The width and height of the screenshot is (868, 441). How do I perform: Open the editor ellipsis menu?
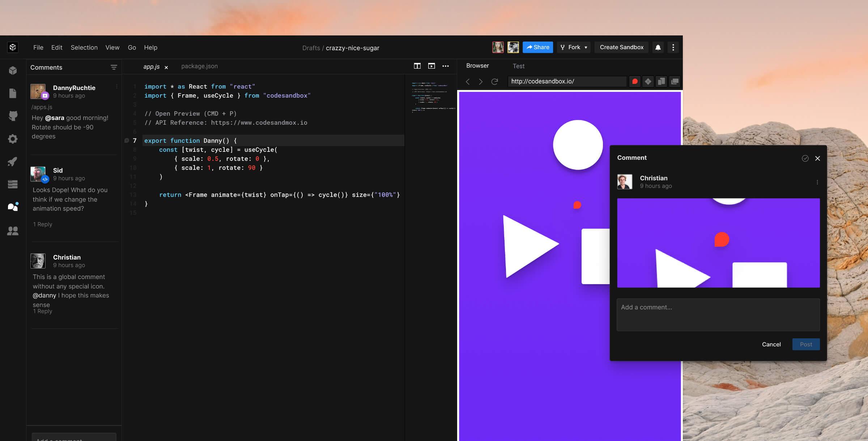click(x=446, y=66)
